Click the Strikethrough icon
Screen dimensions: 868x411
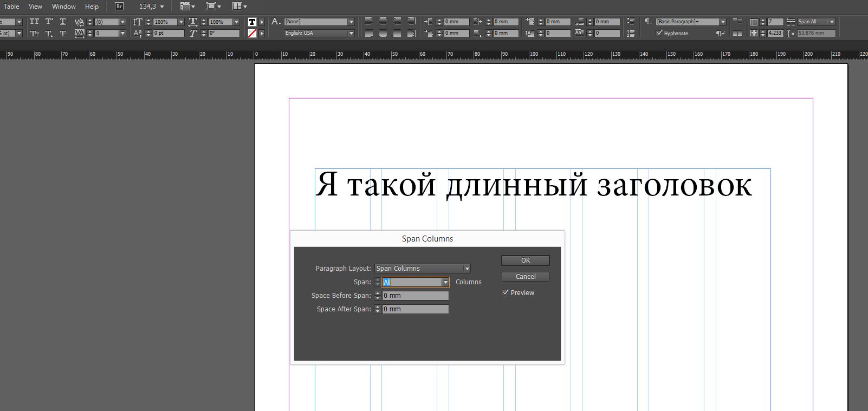pos(63,34)
